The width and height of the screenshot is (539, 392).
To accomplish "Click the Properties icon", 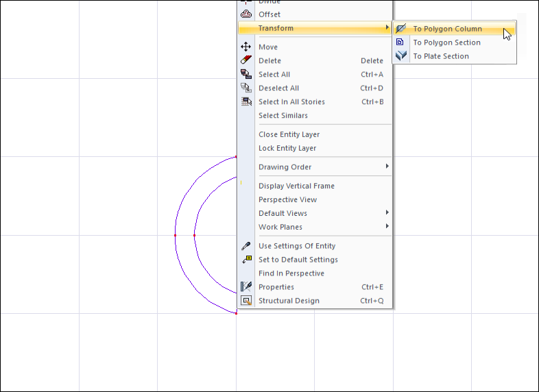I will click(246, 286).
